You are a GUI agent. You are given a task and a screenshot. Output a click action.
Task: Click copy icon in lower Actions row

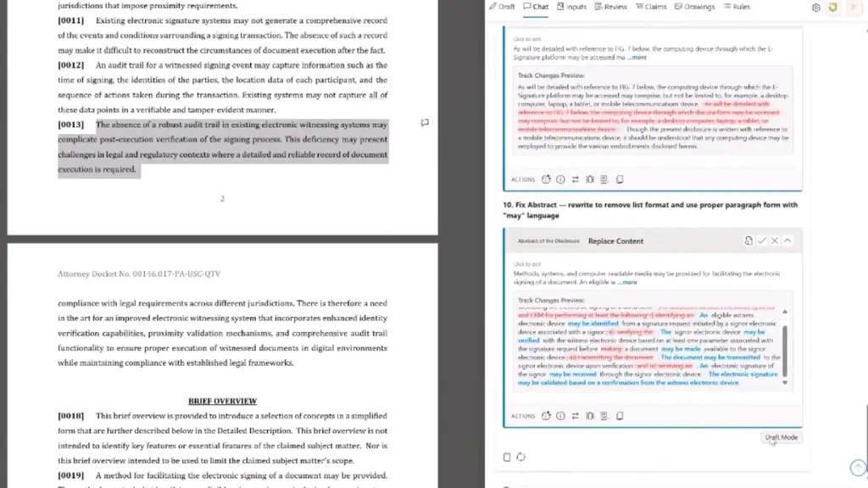point(620,415)
